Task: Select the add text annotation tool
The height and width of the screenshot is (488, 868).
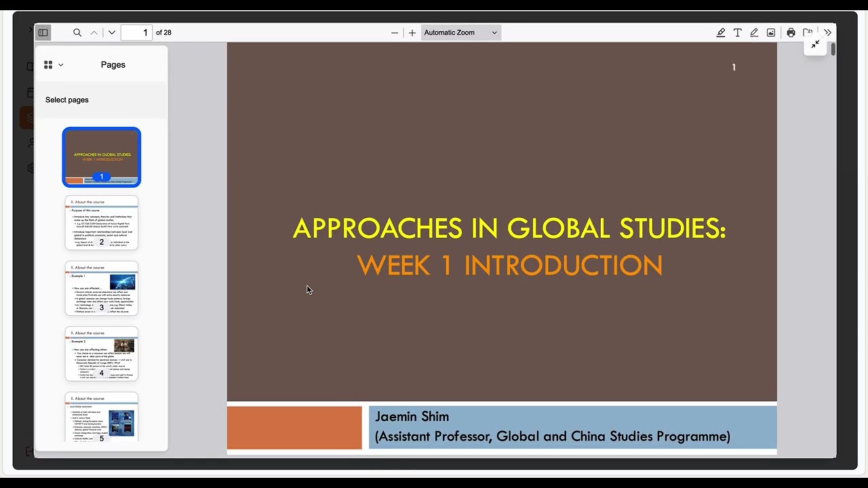Action: tap(738, 33)
